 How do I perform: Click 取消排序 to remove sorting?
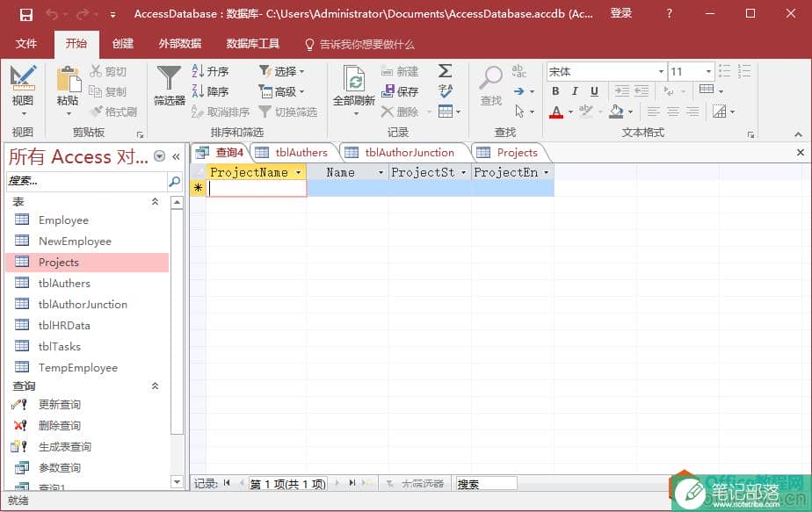pyautogui.click(x=220, y=112)
